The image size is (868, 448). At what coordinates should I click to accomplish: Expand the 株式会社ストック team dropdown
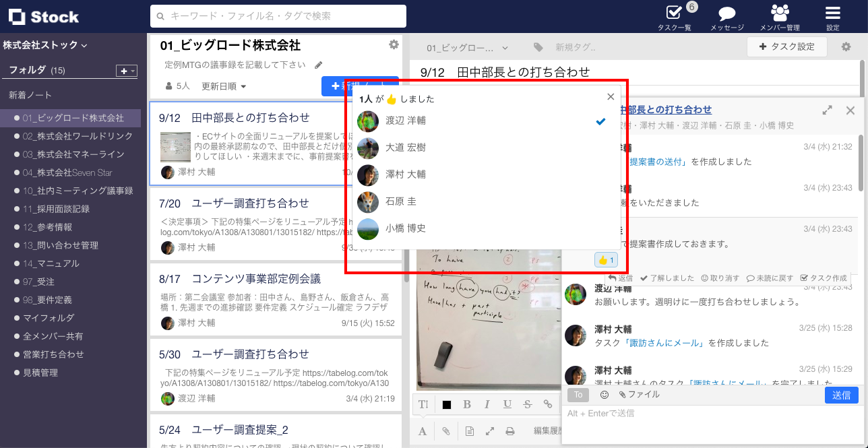pos(45,45)
